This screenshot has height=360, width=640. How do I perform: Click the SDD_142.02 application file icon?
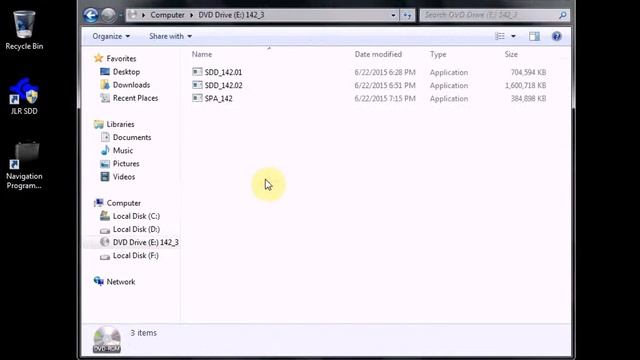(x=197, y=85)
